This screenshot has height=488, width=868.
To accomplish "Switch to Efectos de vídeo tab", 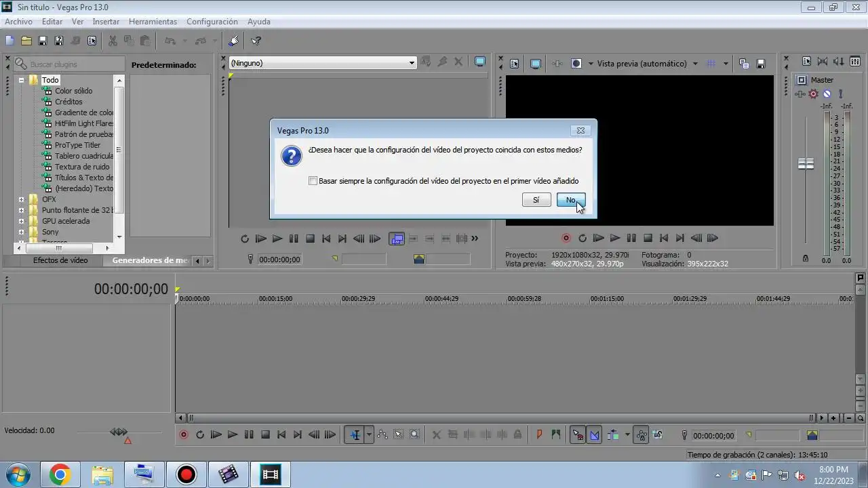I will click(60, 260).
